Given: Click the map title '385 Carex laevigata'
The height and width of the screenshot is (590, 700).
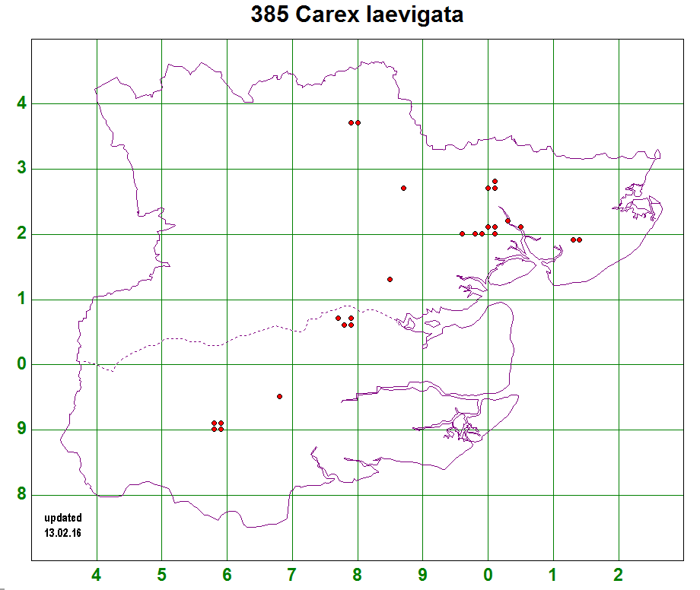Looking at the screenshot, I should [357, 15].
